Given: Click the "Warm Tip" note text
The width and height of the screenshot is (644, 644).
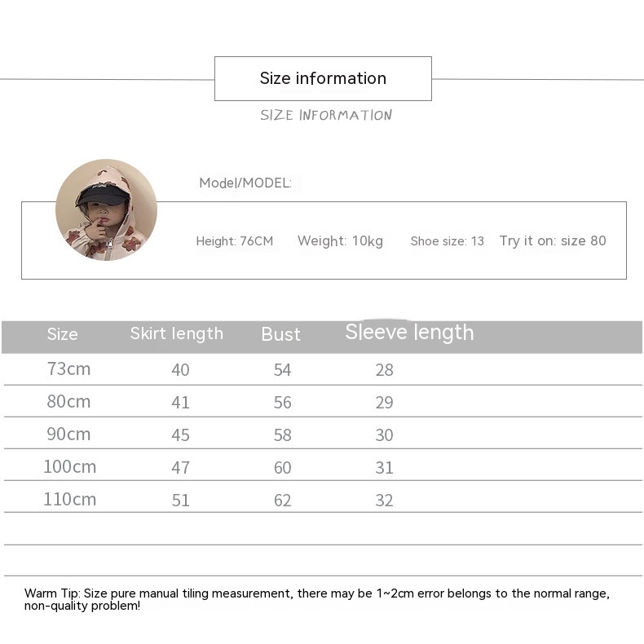Looking at the screenshot, I should pos(316,599).
